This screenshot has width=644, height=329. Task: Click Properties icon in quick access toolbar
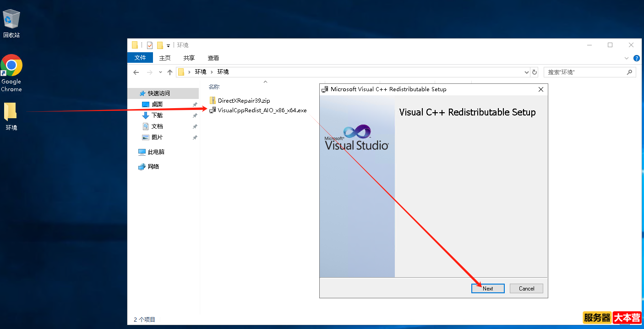pos(150,45)
